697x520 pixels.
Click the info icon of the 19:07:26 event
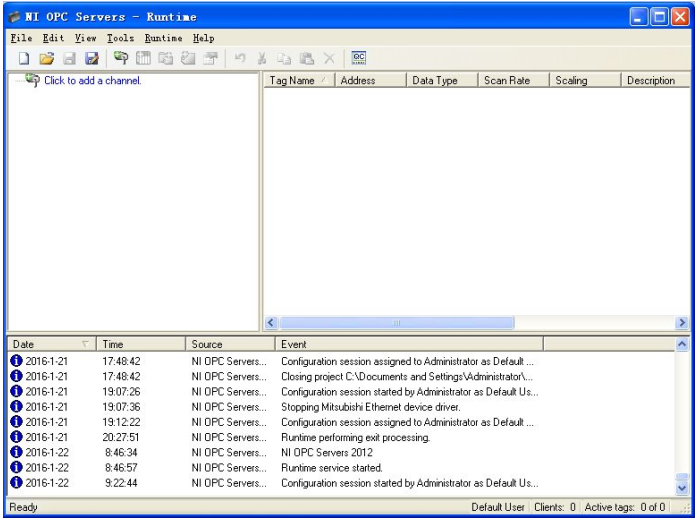(x=16, y=391)
